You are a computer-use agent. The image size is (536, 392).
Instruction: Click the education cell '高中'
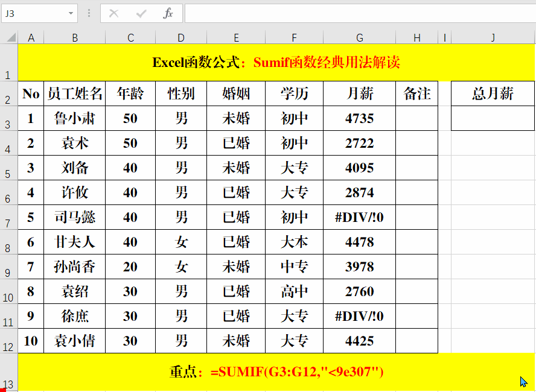(x=294, y=291)
